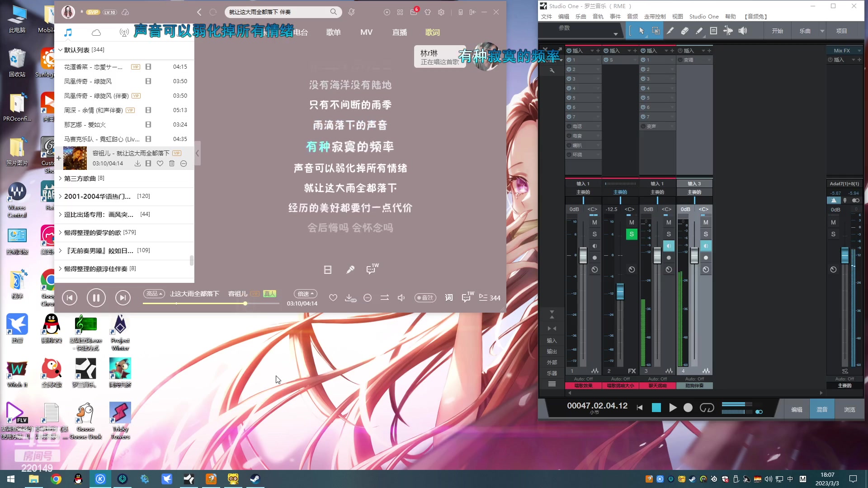Open the MV film icon below lyrics
The height and width of the screenshot is (488, 868).
[328, 270]
